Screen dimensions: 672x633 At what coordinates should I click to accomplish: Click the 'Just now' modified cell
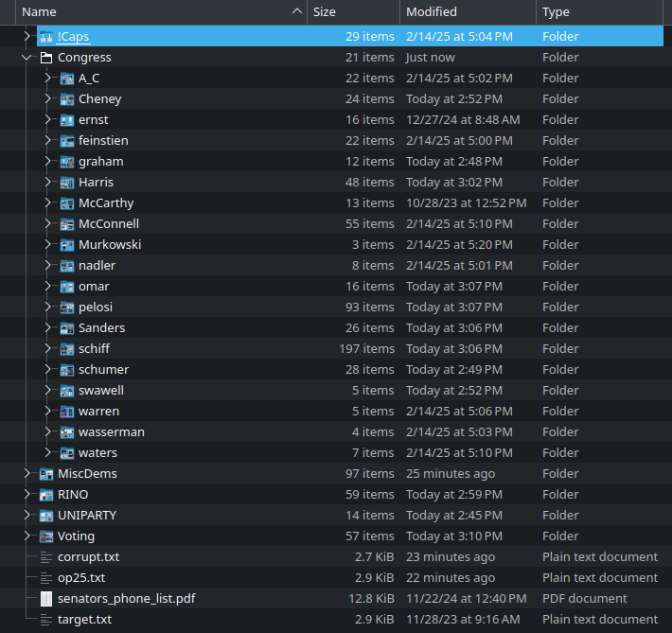click(431, 58)
